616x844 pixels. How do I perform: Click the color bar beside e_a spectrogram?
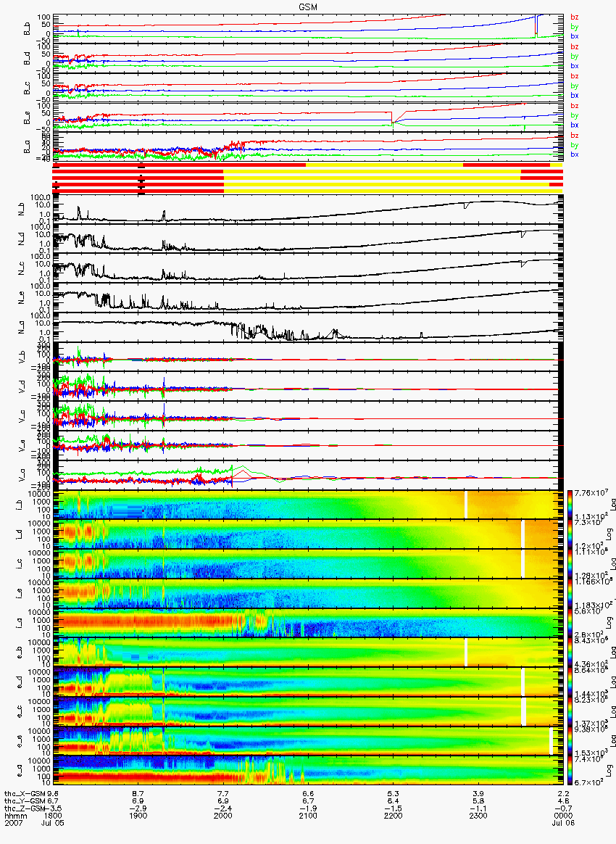pos(571,771)
